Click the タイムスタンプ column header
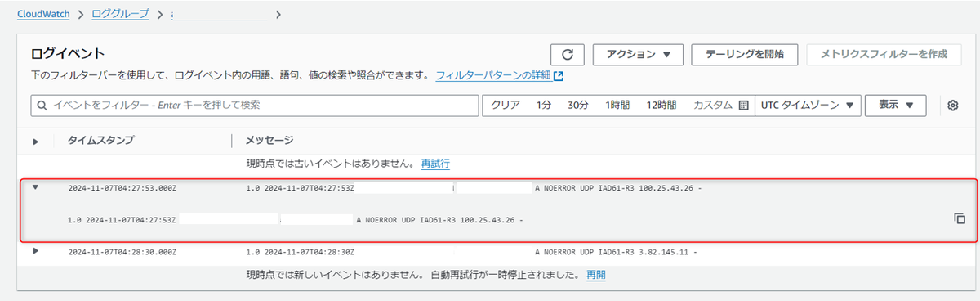This screenshot has height=301, width=980. 100,140
